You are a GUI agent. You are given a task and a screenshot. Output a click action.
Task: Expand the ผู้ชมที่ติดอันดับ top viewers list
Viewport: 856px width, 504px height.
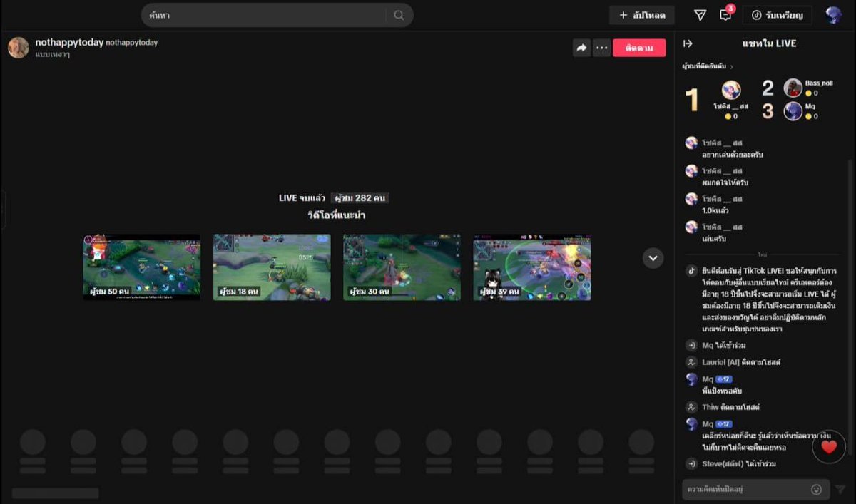[708, 66]
